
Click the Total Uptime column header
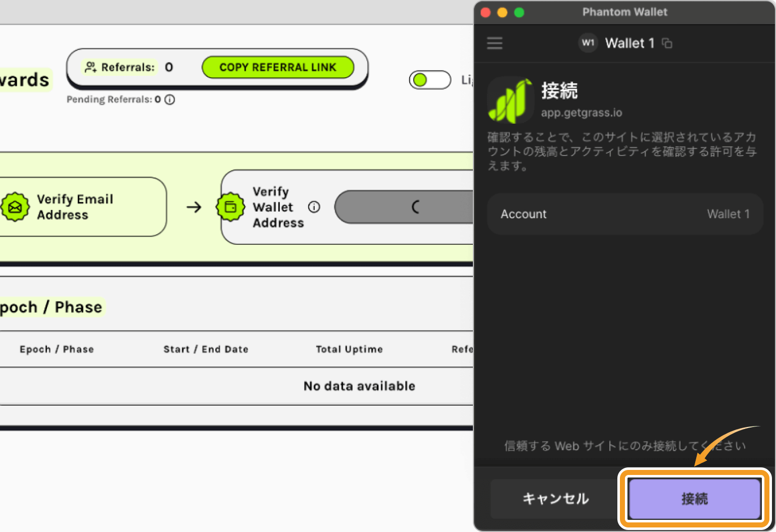(349, 349)
